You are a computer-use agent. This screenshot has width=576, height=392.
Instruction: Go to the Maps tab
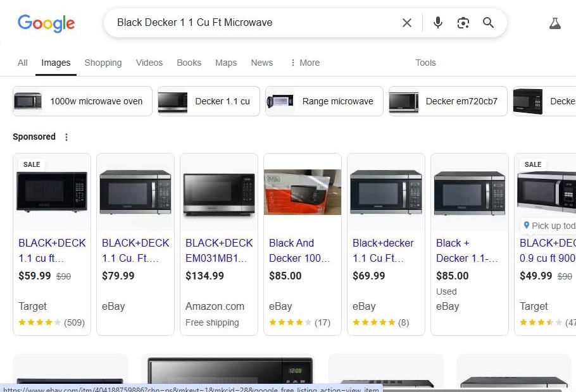point(226,63)
